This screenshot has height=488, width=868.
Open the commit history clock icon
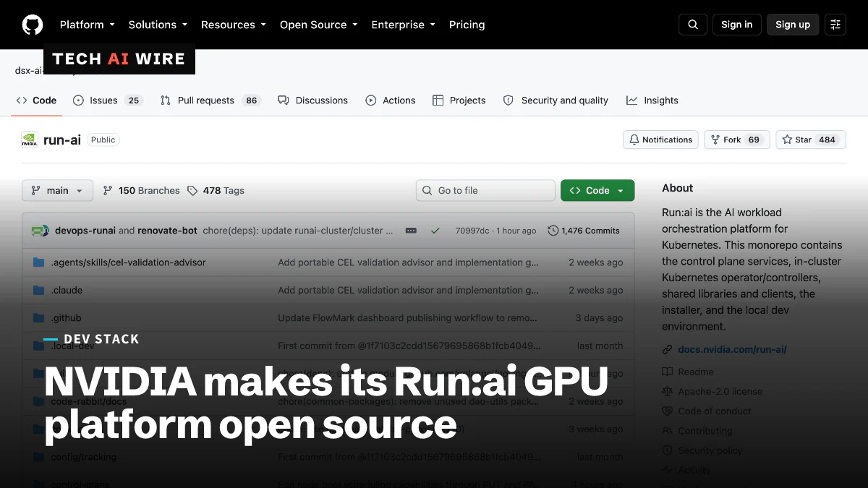click(x=553, y=231)
